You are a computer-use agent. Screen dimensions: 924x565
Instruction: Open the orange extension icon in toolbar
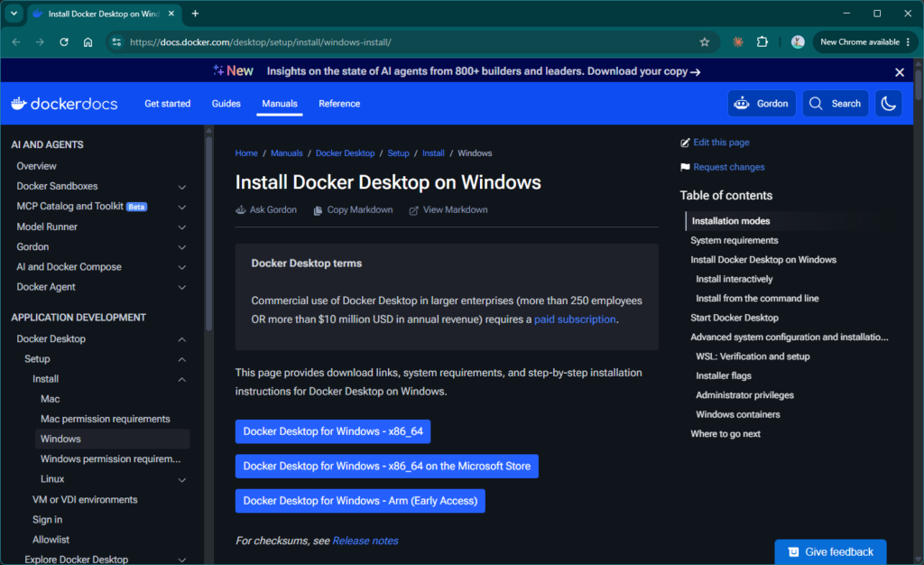point(738,42)
